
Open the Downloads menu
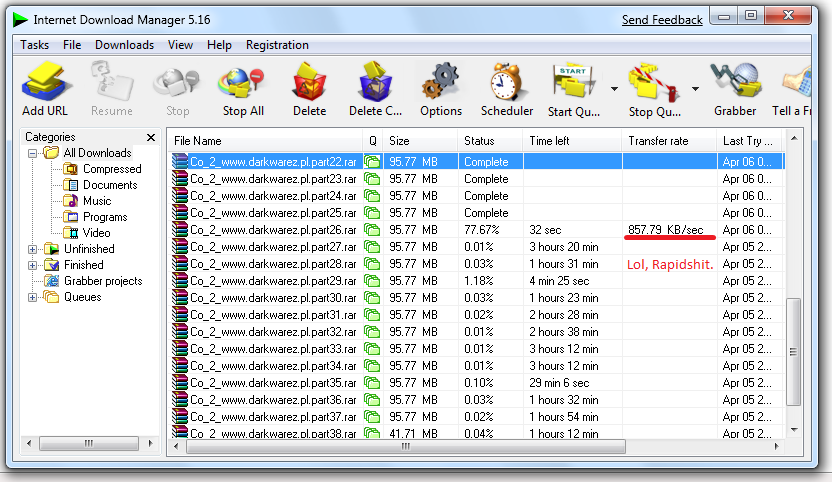pos(125,45)
